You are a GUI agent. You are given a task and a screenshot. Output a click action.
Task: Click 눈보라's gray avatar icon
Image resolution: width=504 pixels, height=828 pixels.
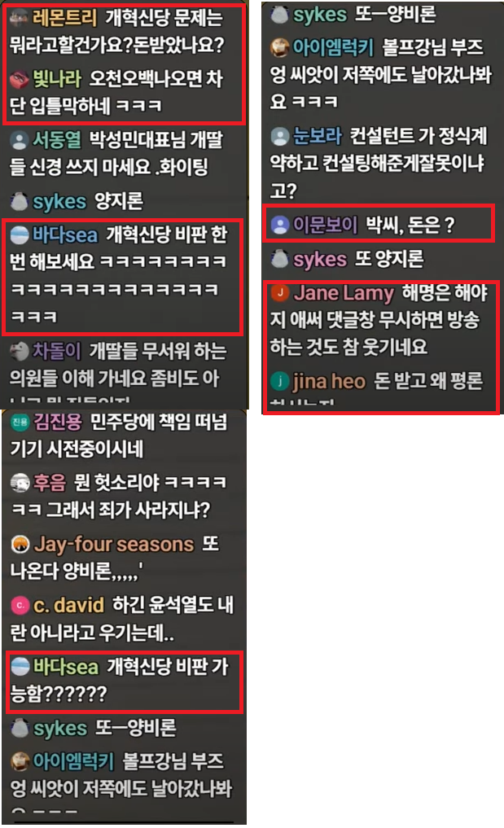279,137
